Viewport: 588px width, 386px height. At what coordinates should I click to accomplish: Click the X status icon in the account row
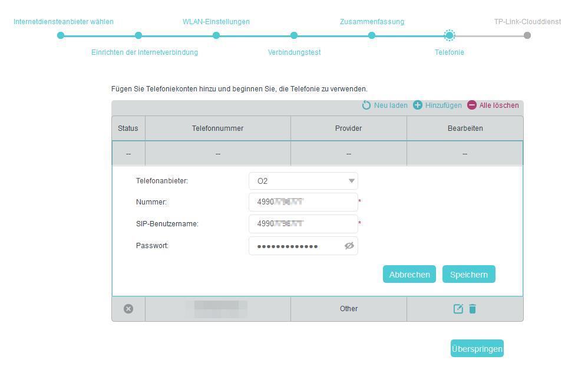coord(128,308)
